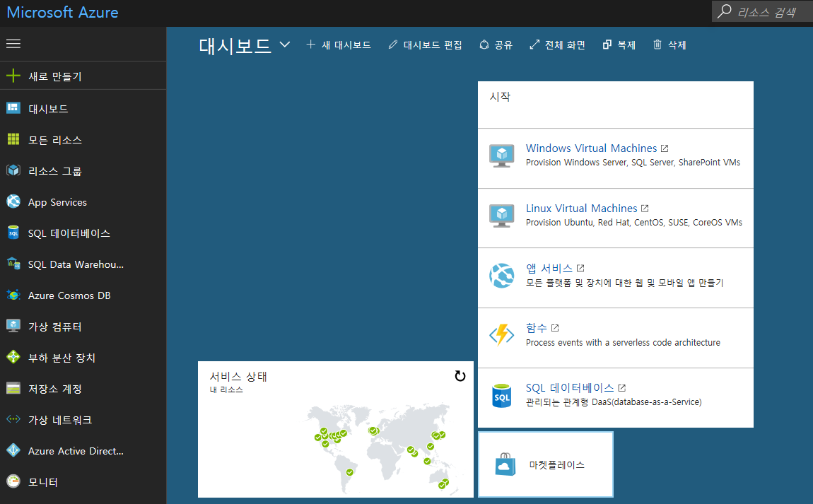813x504 pixels.
Task: Click external link icon next to 앱 서비스
Action: coord(580,268)
